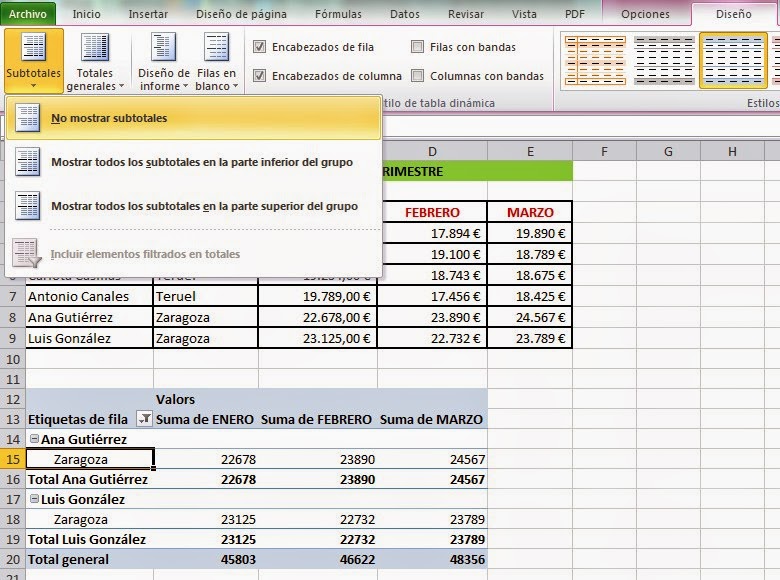Open the Archivo tab
This screenshot has height=580, width=780.
[28, 14]
